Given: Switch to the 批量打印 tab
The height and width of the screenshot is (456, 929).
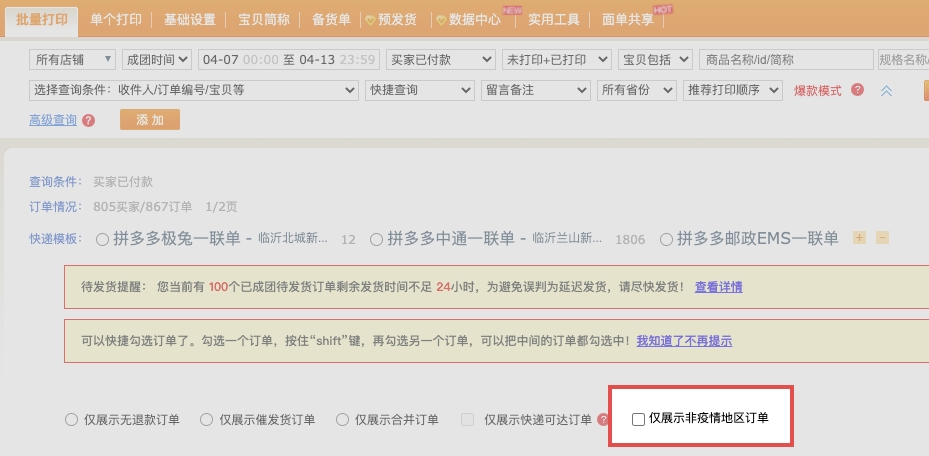Looking at the screenshot, I should click(41, 19).
